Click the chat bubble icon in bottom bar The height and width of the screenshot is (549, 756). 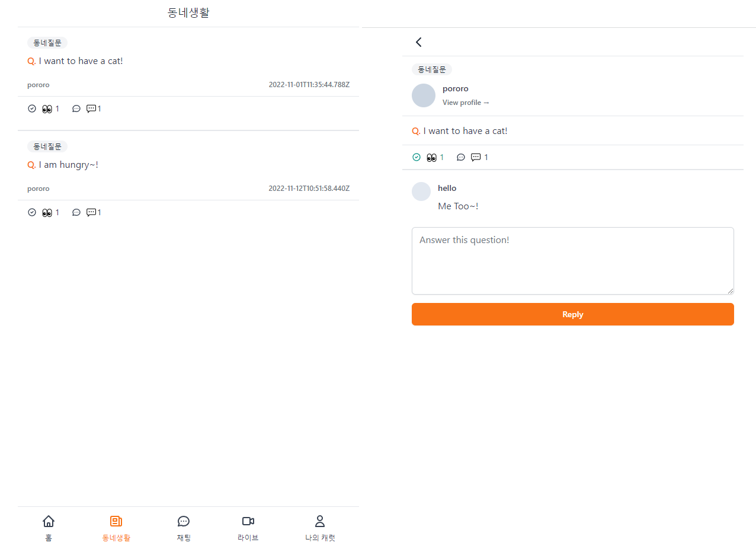[184, 521]
